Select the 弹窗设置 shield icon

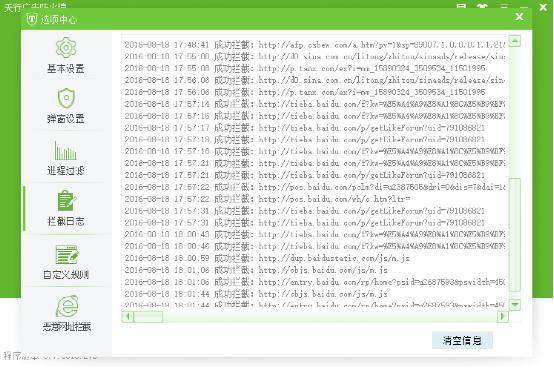point(66,98)
